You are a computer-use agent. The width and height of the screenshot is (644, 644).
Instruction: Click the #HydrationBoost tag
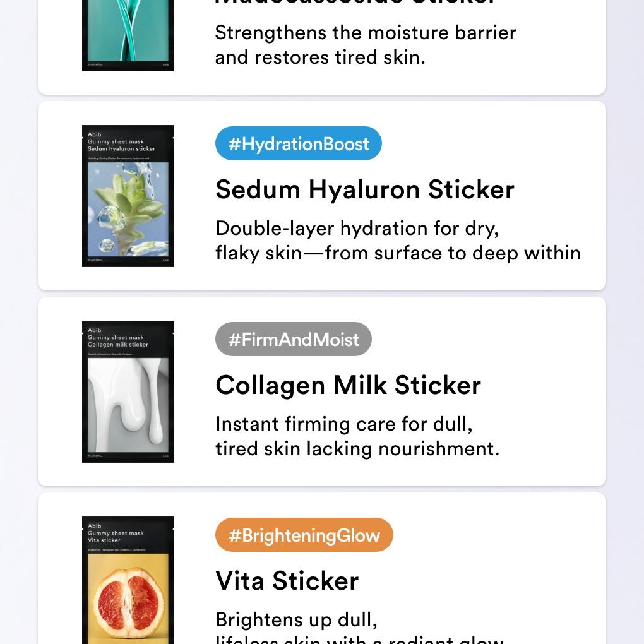(x=298, y=144)
